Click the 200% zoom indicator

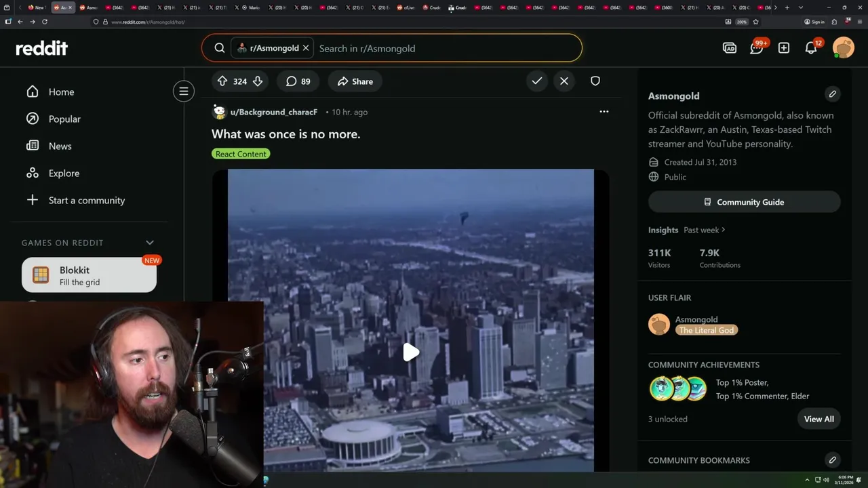pyautogui.click(x=742, y=22)
